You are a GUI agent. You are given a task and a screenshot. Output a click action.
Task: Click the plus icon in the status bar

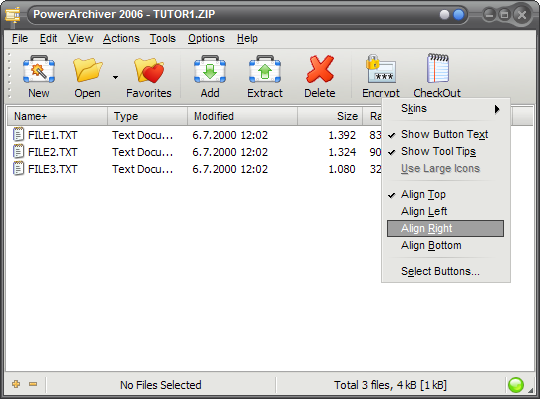click(x=16, y=384)
